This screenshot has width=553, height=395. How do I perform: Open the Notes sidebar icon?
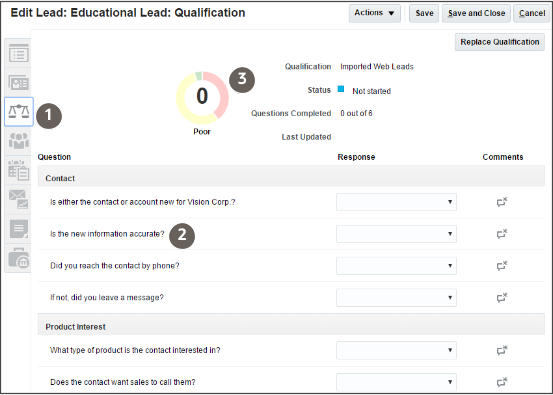[x=18, y=229]
